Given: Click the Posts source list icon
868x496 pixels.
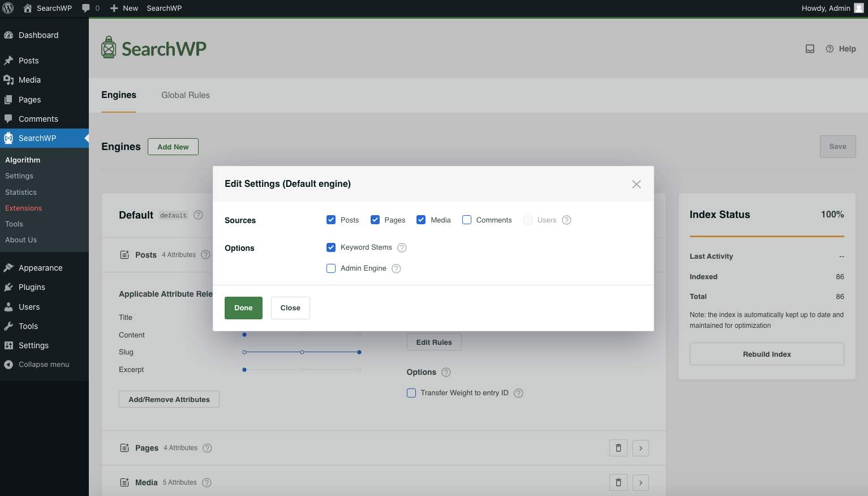Looking at the screenshot, I should coord(124,255).
